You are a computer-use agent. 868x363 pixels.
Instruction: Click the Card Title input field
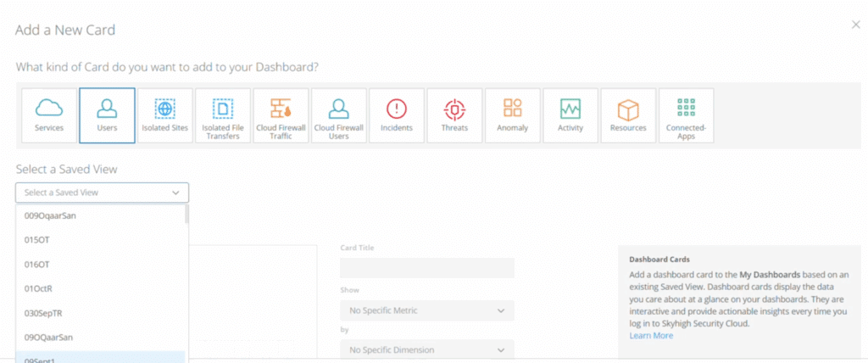point(426,268)
